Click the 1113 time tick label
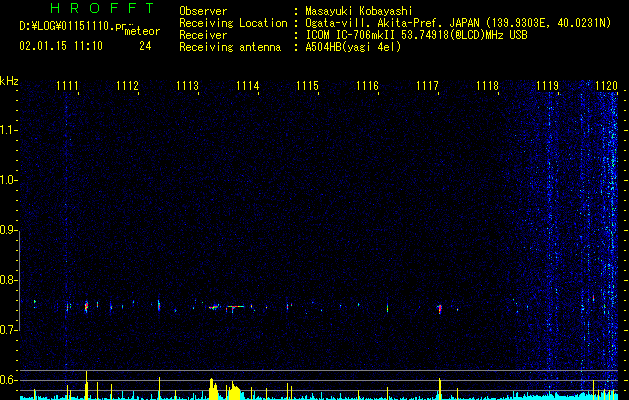Screen dimensions: 629x400 pos(187,86)
